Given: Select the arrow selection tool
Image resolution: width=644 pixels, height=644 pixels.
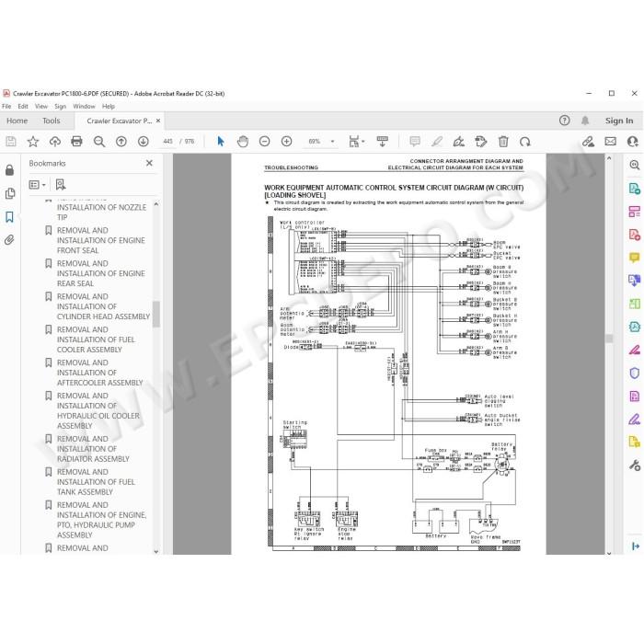Looking at the screenshot, I should pos(221,142).
